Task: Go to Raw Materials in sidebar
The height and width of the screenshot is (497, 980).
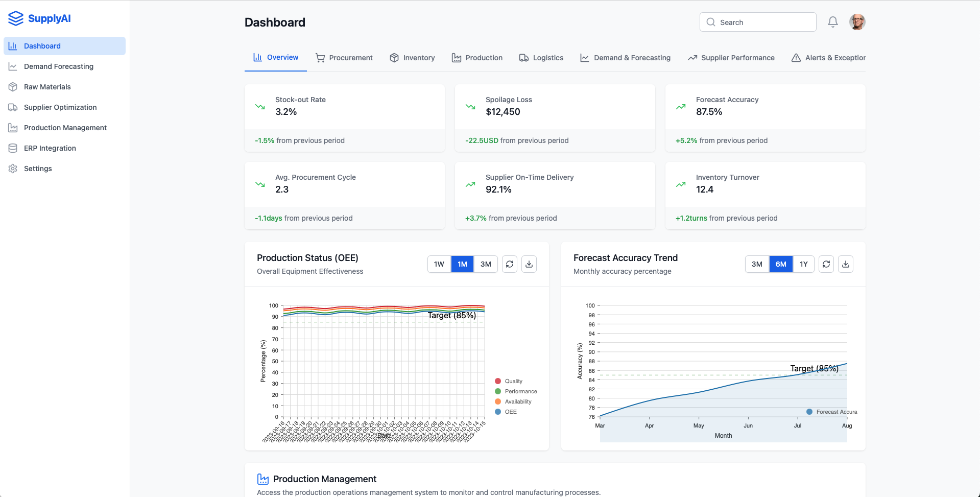Action: pyautogui.click(x=47, y=87)
